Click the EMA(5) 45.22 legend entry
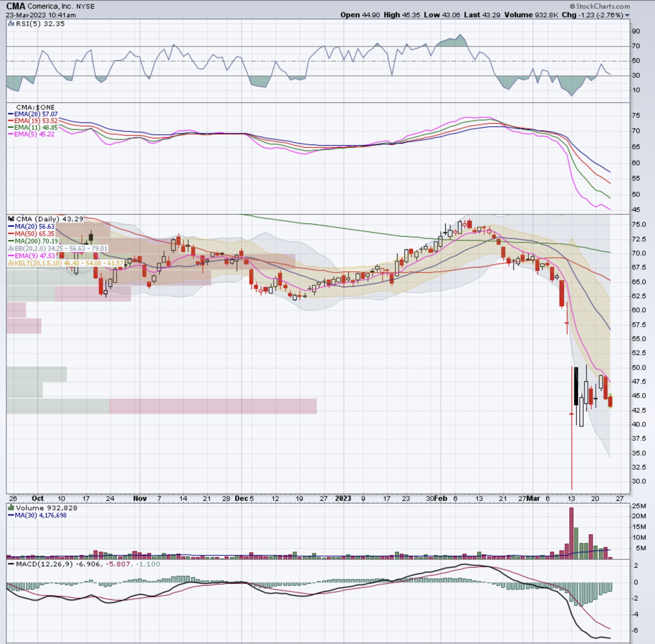 [x=31, y=134]
